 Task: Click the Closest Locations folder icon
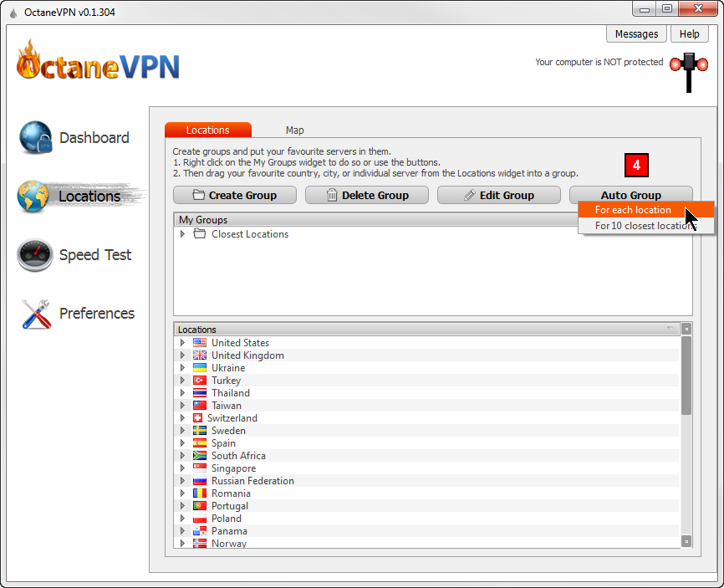pyautogui.click(x=200, y=233)
